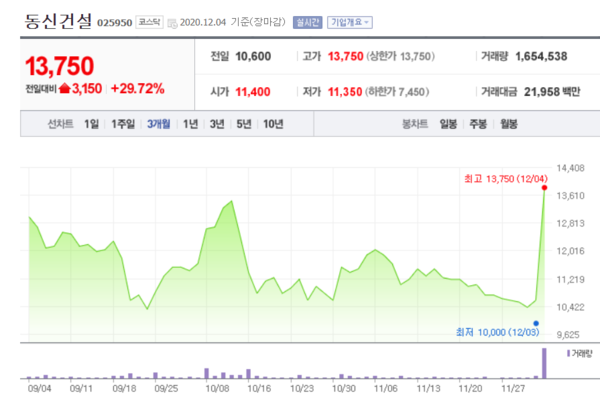The image size is (600, 404).
Task: Click the 전일 value 10,600
Action: click(253, 57)
